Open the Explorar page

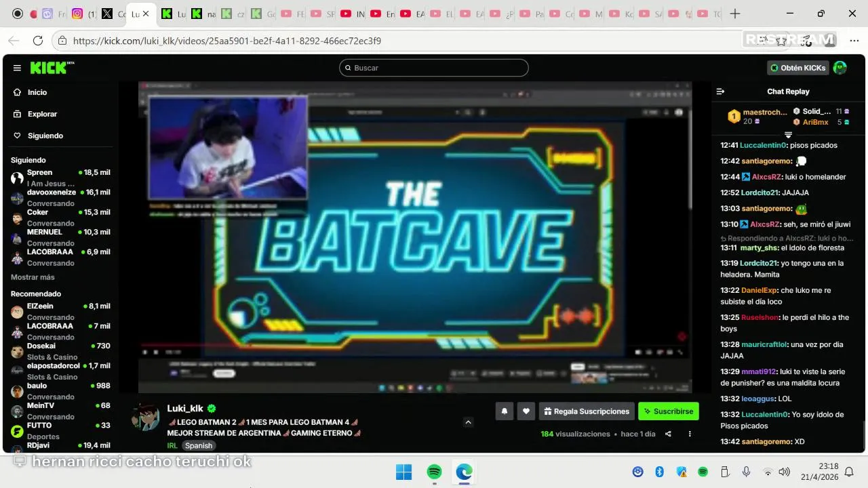point(42,114)
